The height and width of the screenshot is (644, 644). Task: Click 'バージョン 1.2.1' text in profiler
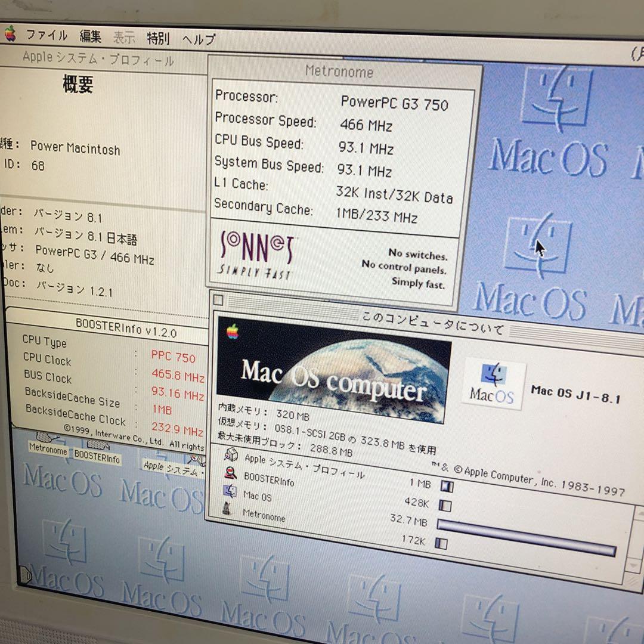point(75,287)
